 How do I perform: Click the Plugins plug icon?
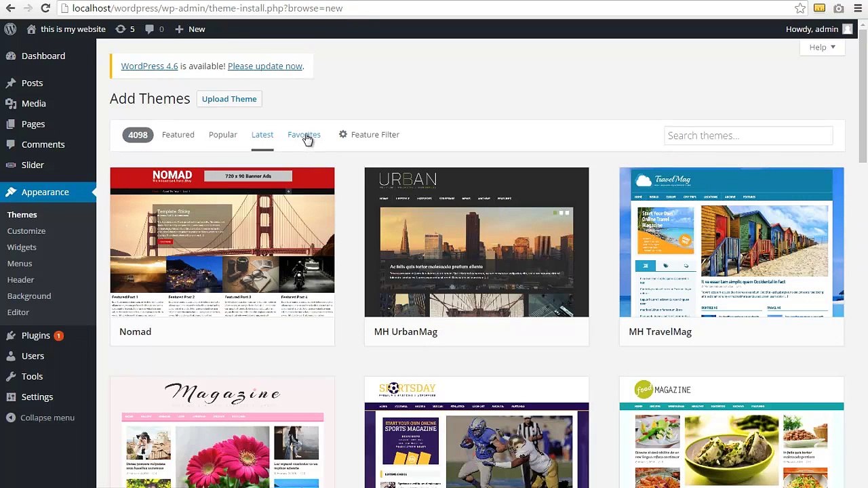click(11, 335)
